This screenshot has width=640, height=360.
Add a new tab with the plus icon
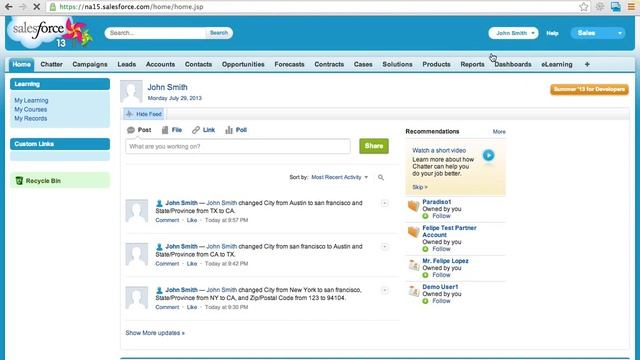pos(587,64)
